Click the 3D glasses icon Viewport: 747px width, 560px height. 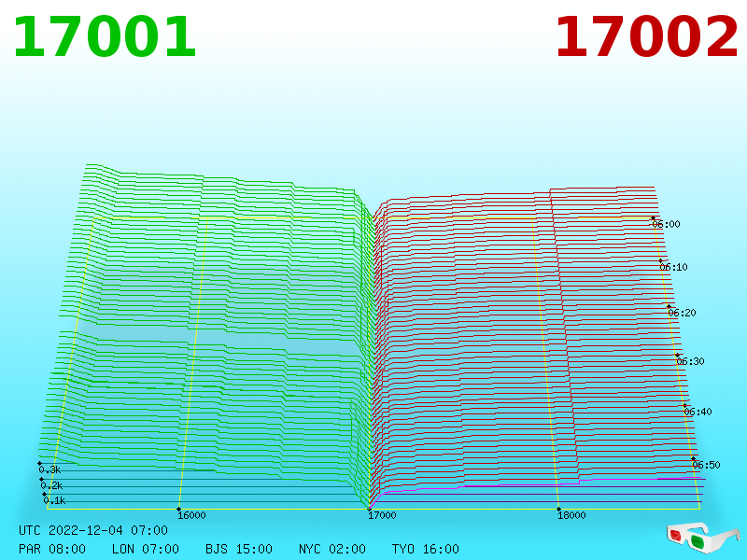coord(702,538)
